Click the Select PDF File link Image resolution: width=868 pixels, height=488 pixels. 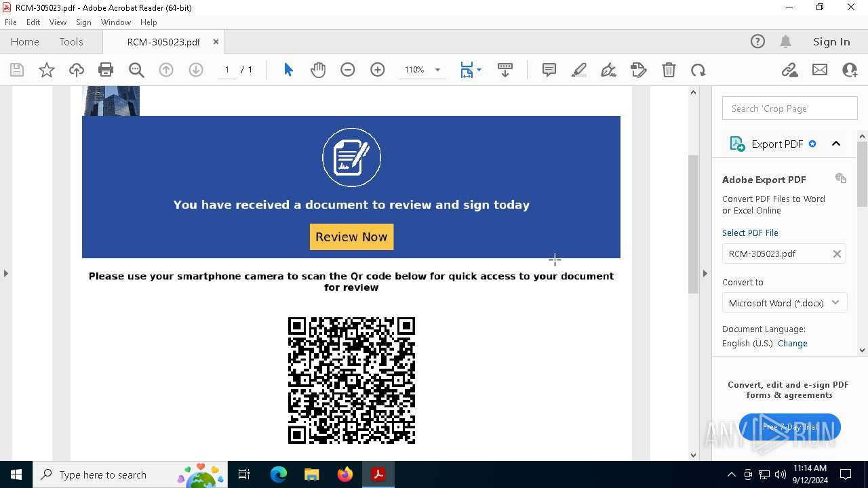click(x=750, y=232)
